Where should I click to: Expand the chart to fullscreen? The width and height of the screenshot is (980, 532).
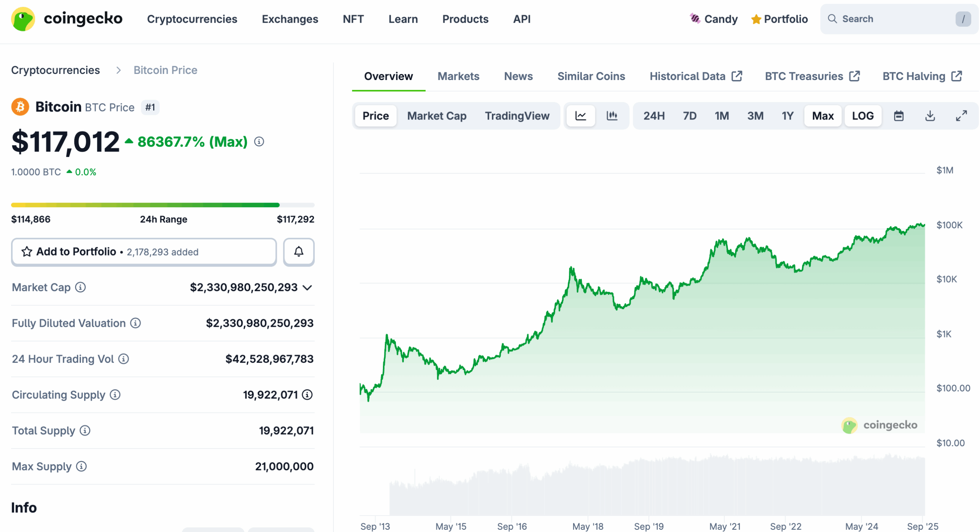click(x=961, y=116)
